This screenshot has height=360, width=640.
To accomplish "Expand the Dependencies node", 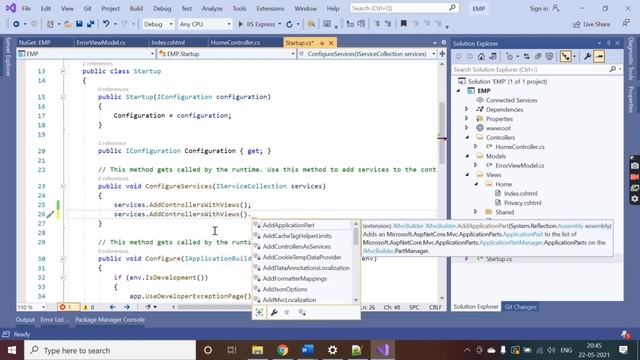I will 467,109.
